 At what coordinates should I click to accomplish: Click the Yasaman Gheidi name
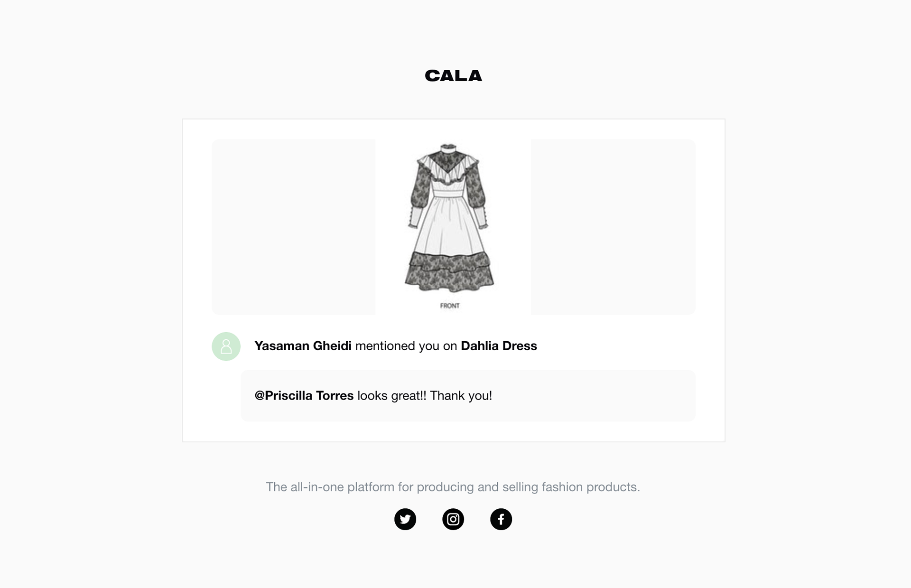click(x=303, y=346)
